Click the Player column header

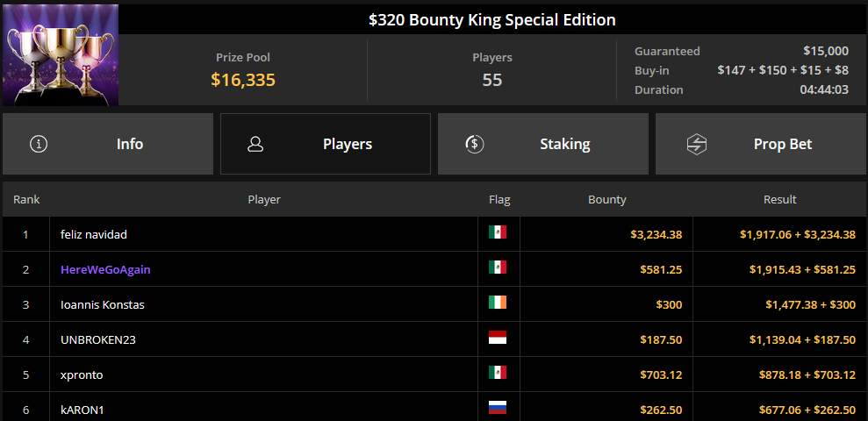click(264, 200)
